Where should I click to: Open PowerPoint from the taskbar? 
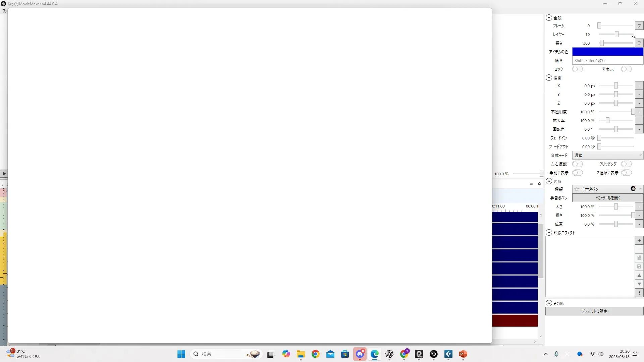point(463,354)
